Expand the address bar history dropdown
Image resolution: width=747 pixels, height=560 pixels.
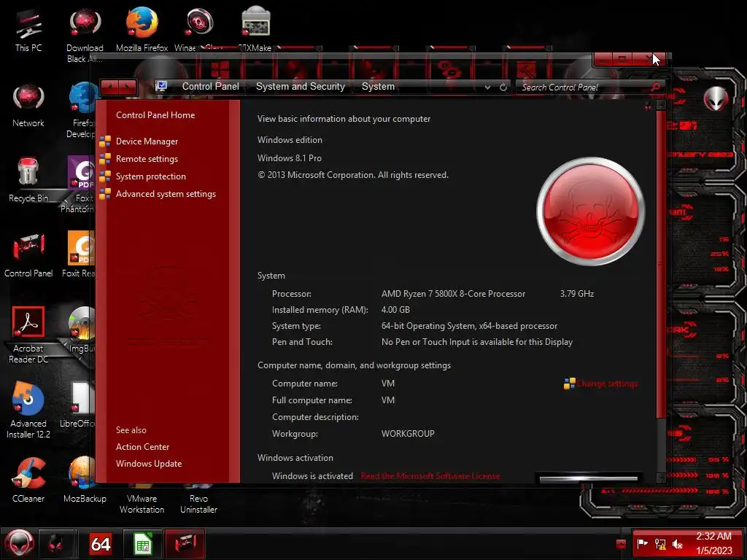[487, 87]
